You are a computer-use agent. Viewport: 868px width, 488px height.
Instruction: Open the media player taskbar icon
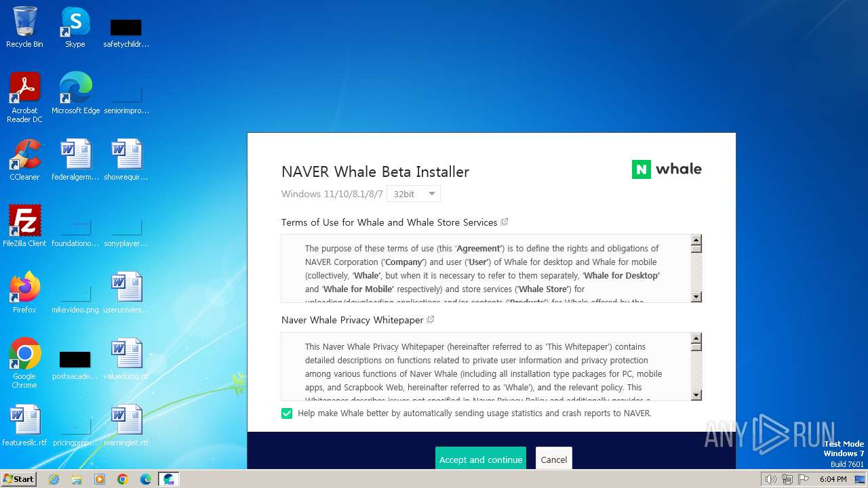pos(100,479)
